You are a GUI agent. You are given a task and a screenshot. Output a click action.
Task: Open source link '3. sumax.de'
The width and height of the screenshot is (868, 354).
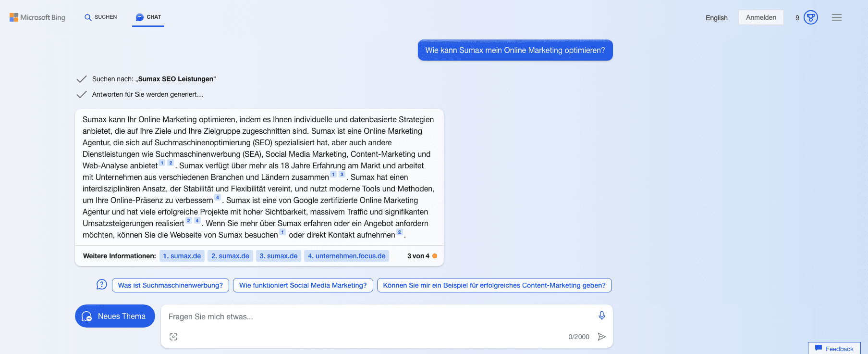tap(279, 256)
